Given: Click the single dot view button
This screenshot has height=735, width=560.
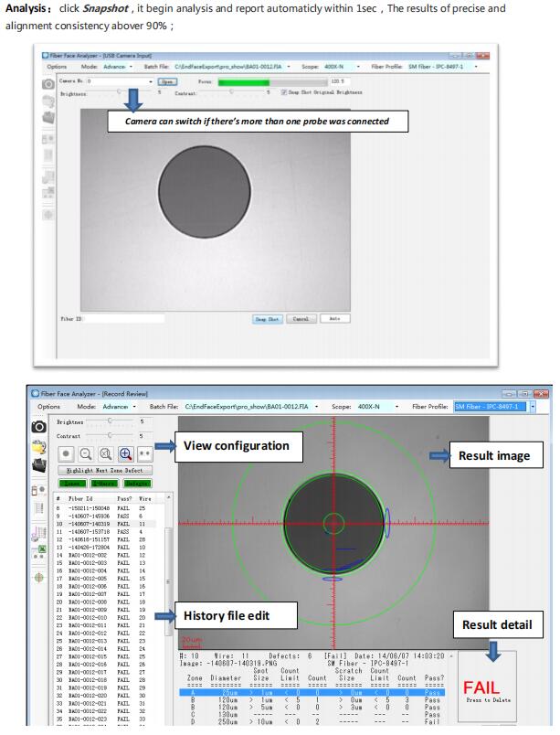Looking at the screenshot, I should pos(66,453).
